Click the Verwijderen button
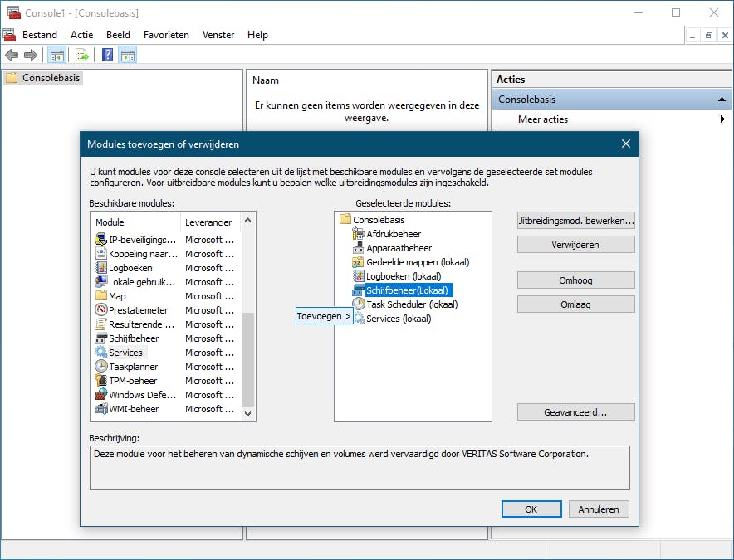734x560 pixels. click(x=575, y=245)
